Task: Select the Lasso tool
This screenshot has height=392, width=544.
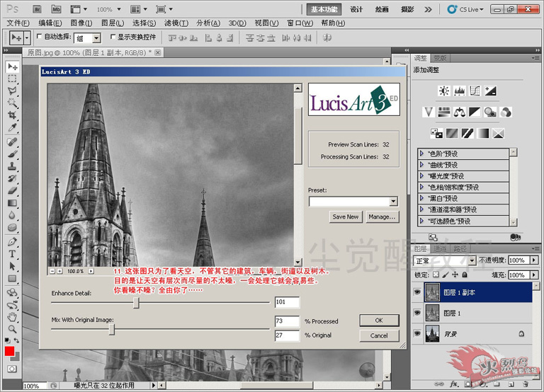Action: (x=12, y=91)
